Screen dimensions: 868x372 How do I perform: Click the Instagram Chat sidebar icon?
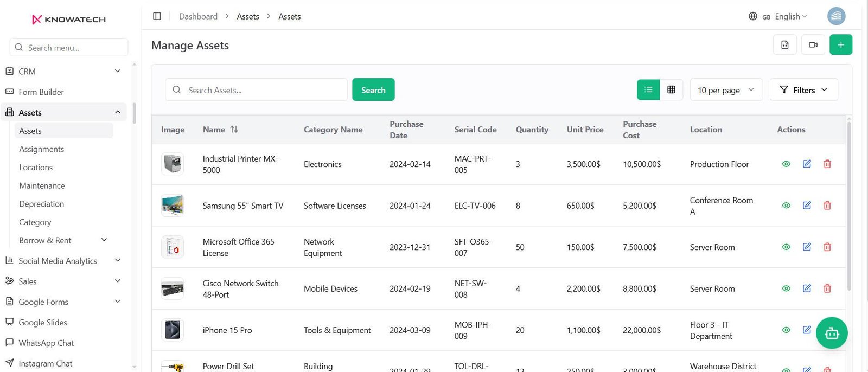click(x=9, y=363)
